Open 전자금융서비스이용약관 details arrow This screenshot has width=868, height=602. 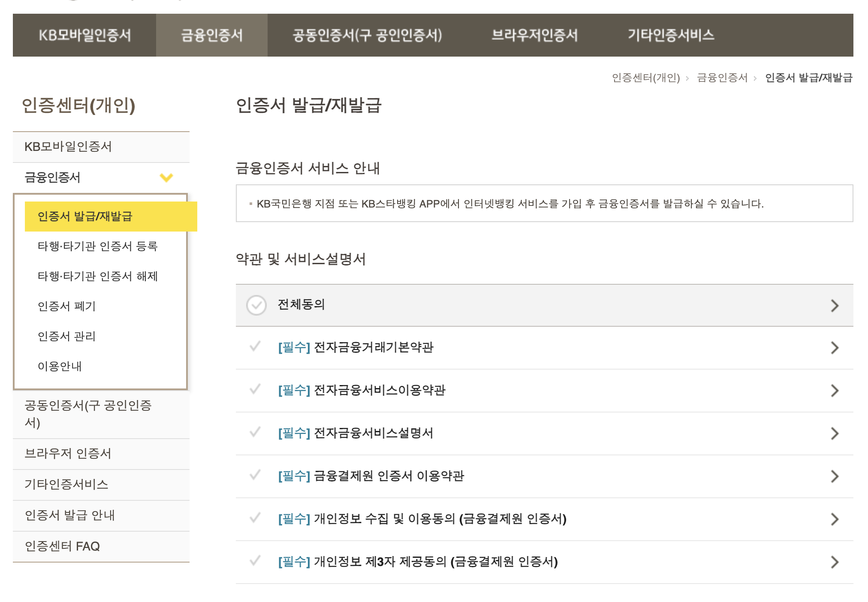click(834, 390)
